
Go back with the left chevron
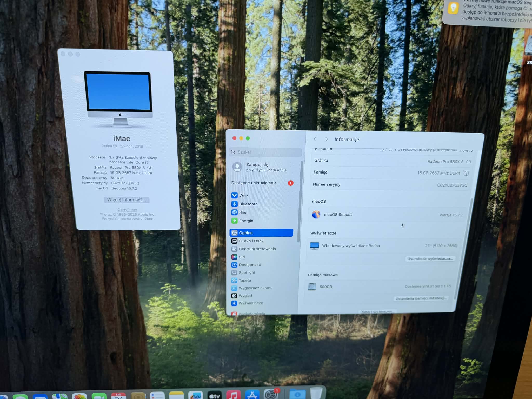(315, 139)
